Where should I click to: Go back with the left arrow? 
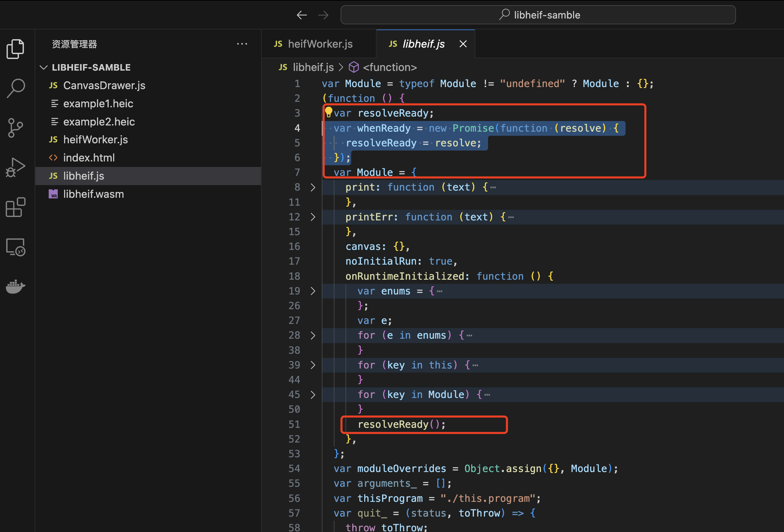[x=302, y=15]
